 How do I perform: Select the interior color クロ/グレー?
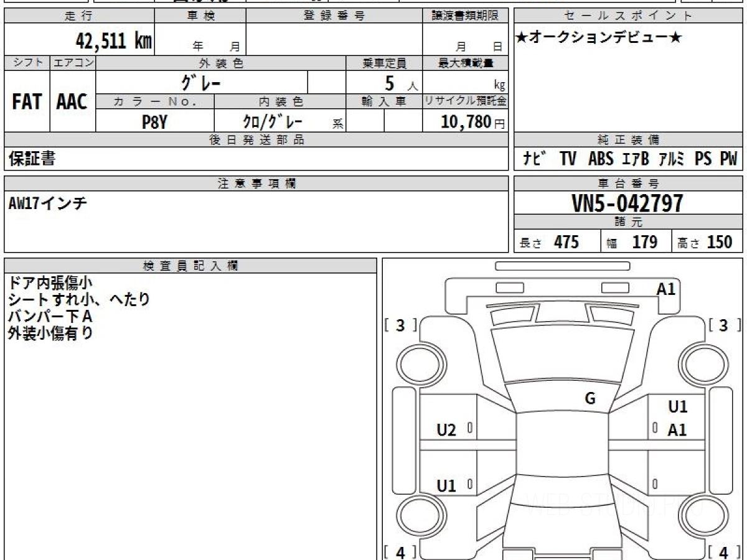(x=273, y=121)
